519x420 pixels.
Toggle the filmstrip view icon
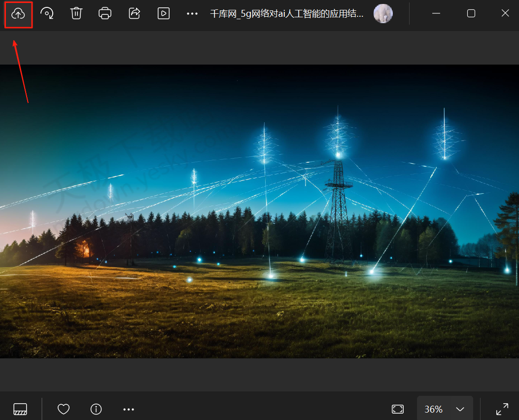[x=20, y=409]
